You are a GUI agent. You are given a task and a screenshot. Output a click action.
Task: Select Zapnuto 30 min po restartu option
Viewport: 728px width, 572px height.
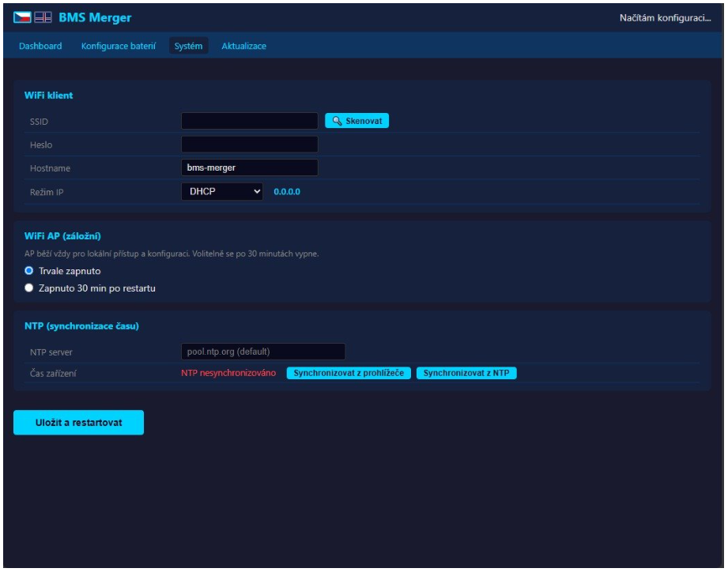[29, 288]
